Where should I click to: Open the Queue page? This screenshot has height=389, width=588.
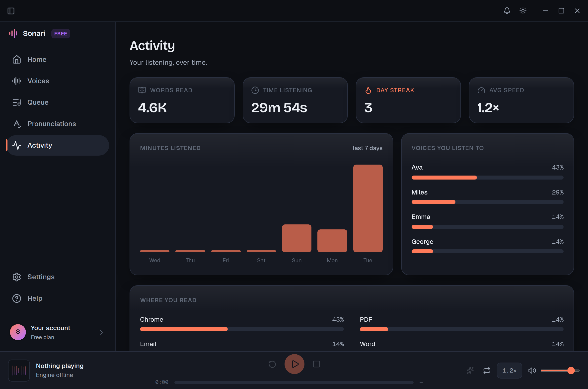[58, 102]
